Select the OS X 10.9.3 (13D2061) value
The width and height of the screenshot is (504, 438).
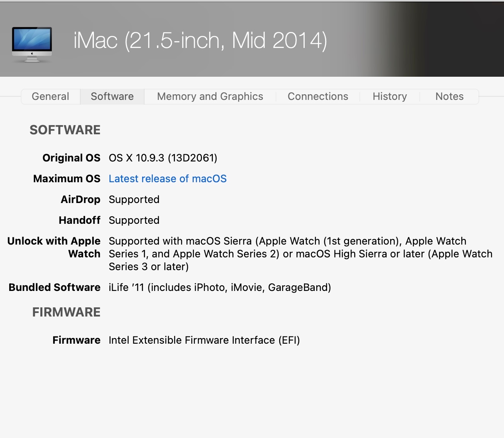click(163, 158)
